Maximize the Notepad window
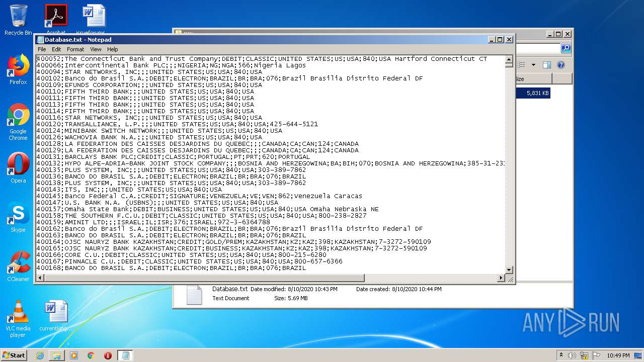The height and width of the screenshot is (362, 644). (x=500, y=40)
